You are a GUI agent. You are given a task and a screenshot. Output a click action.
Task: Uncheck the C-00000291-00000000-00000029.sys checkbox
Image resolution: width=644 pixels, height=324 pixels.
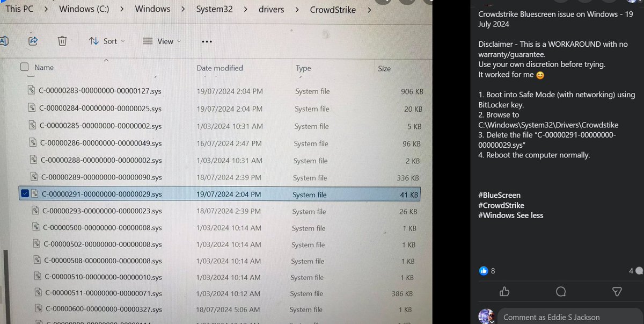click(24, 194)
